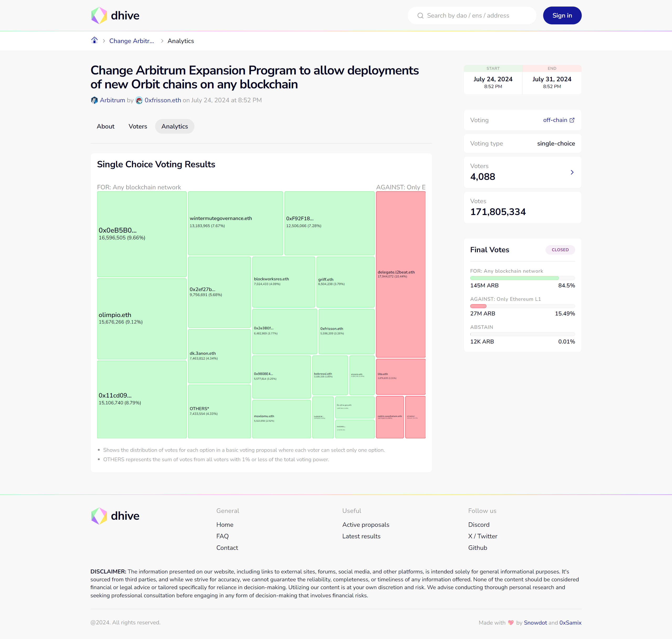Open the 0xSamix credit link
Image resolution: width=672 pixels, height=639 pixels.
pyautogui.click(x=570, y=623)
